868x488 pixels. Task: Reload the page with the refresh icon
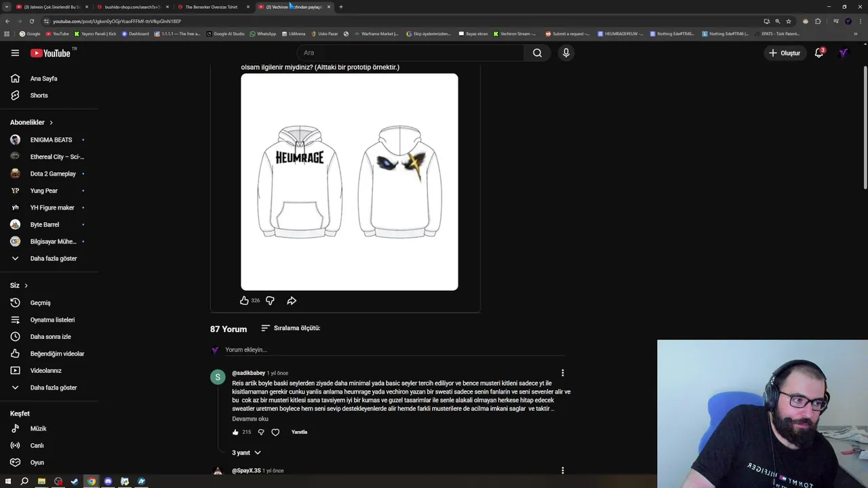(32, 21)
